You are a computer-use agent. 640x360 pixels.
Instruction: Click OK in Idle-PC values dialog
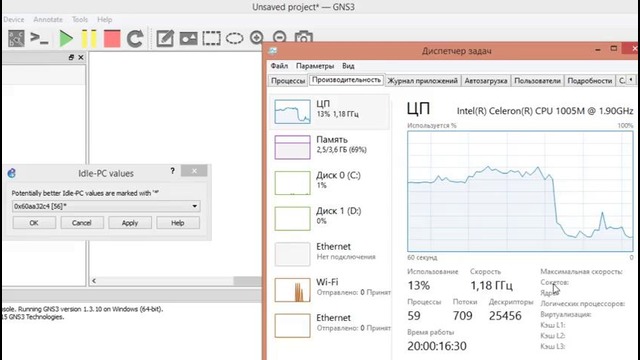[34, 223]
